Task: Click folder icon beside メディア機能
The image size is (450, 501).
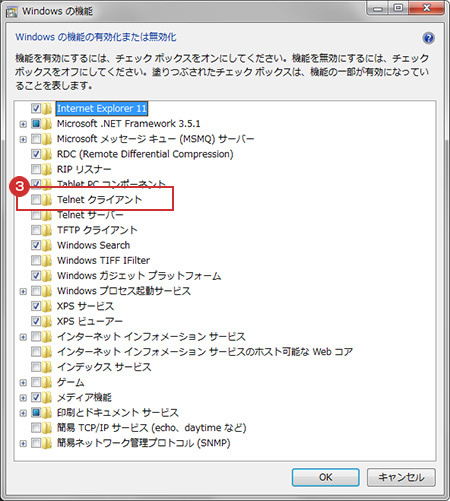Action: click(47, 397)
